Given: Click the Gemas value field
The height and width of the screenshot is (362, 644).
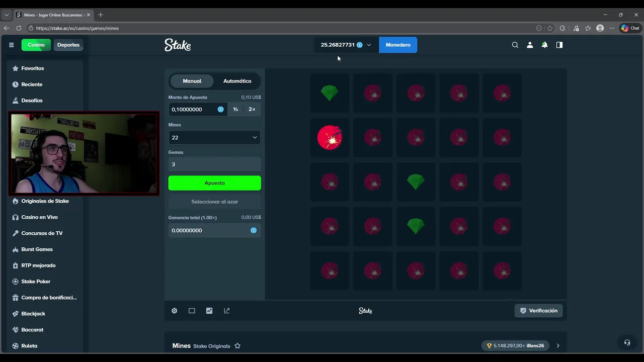Looking at the screenshot, I should [214, 164].
